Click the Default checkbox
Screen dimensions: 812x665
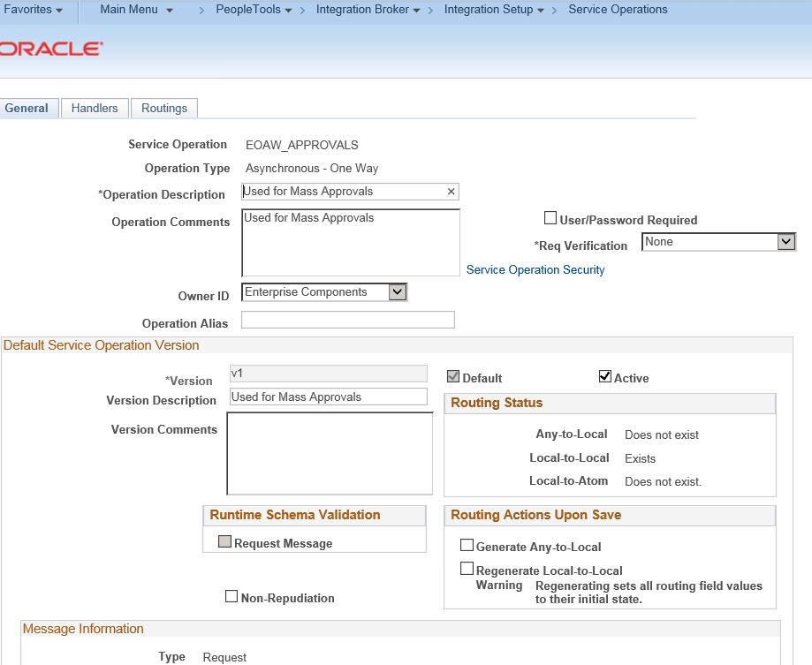pyautogui.click(x=453, y=376)
